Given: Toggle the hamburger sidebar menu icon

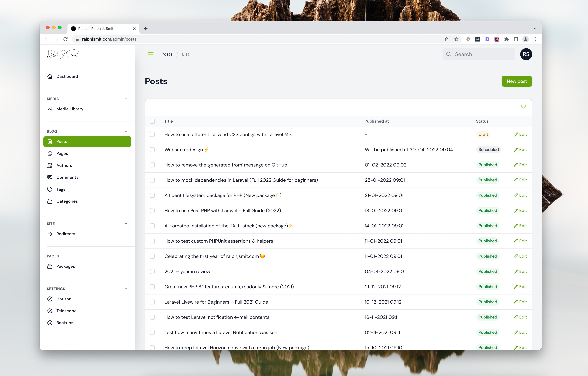Looking at the screenshot, I should click(151, 54).
